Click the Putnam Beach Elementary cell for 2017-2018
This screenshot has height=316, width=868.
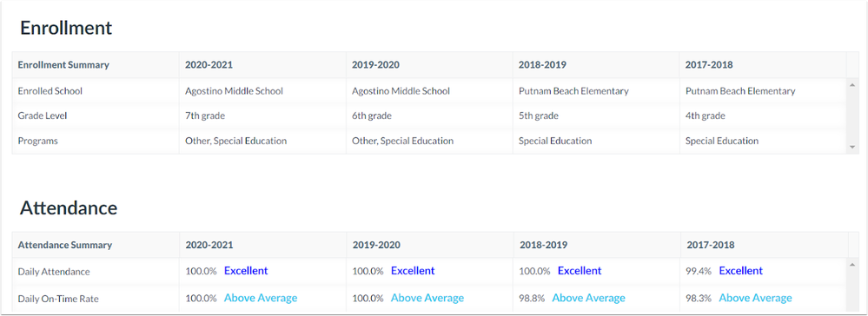click(763, 91)
